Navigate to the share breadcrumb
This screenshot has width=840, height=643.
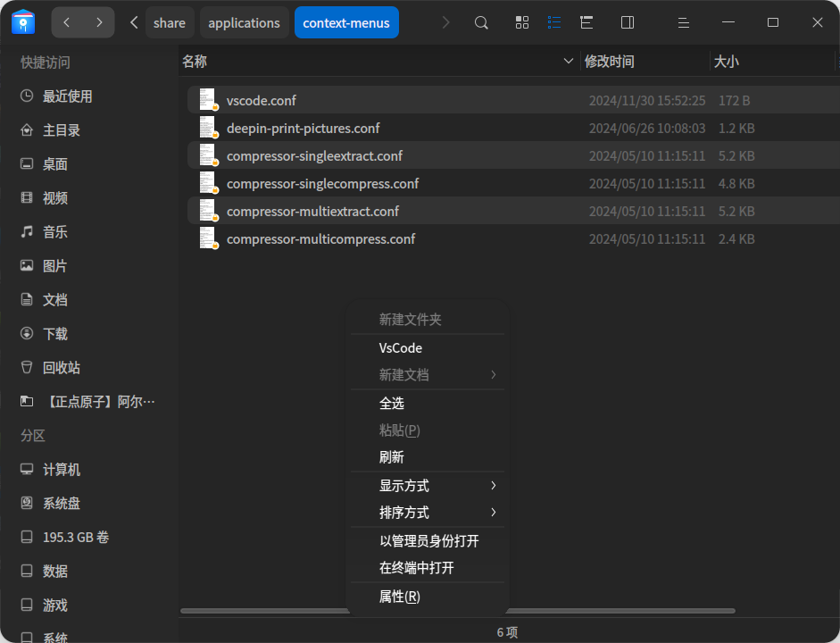point(170,22)
